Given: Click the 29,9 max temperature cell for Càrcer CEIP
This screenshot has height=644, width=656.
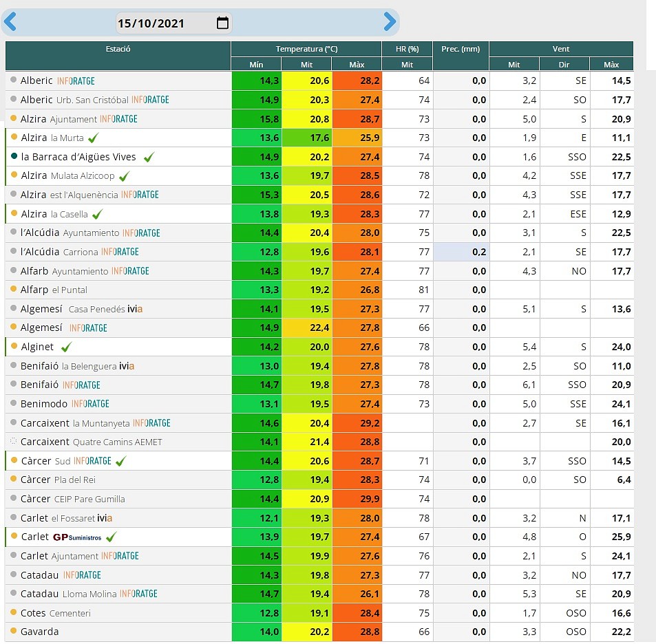Looking at the screenshot, I should pos(357,499).
